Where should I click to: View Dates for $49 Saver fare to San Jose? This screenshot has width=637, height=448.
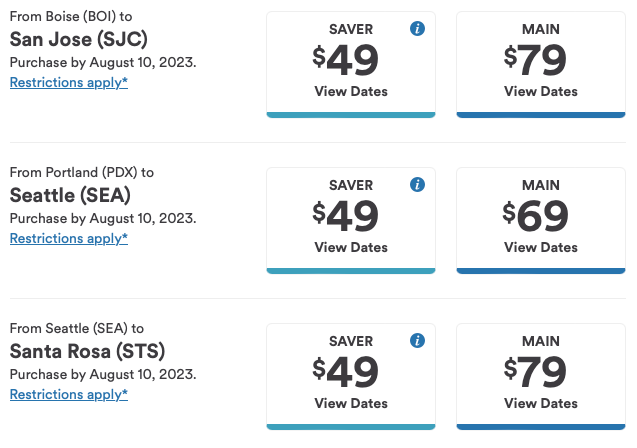point(351,91)
